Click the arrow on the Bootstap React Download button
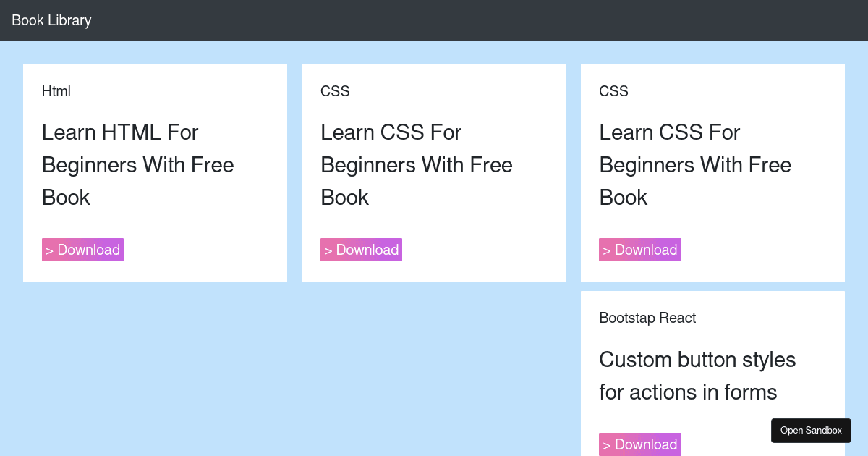Screen dimensions: 868x456 click(607, 446)
